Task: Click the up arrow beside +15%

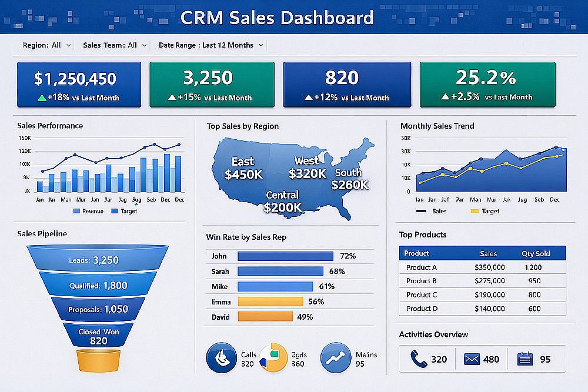Action: 172,98
